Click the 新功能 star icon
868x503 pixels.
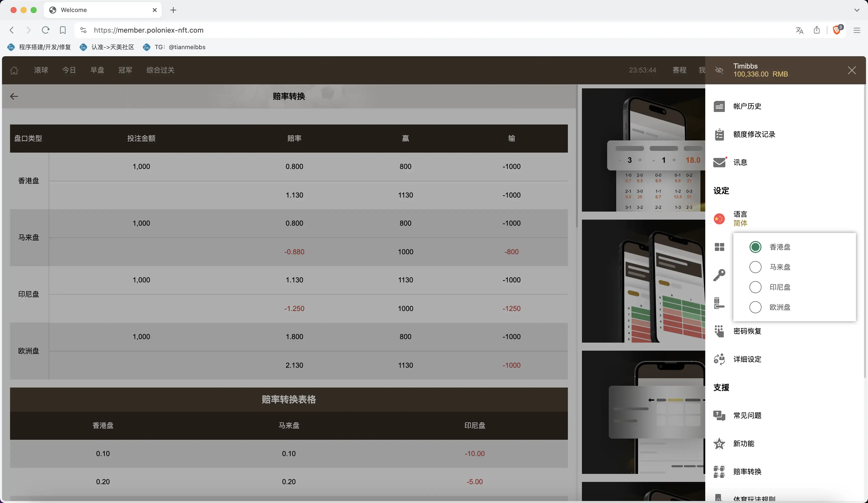(x=719, y=444)
